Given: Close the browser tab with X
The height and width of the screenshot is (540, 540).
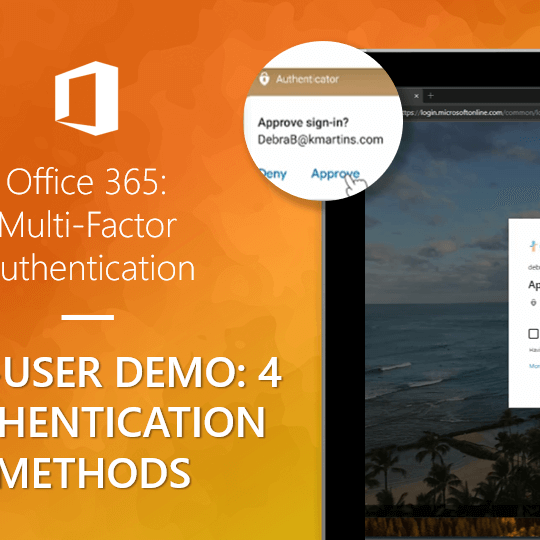Looking at the screenshot, I should (416, 96).
